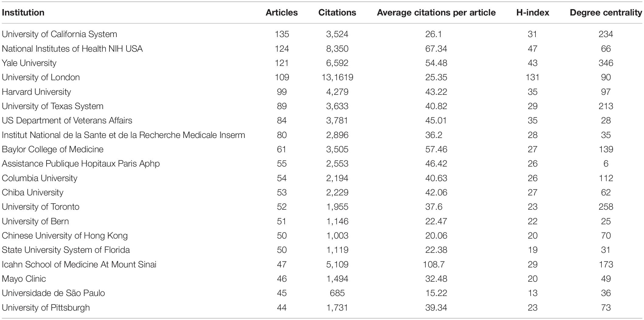The width and height of the screenshot is (644, 320).
Task: Click citations value 685
Action: (x=337, y=293)
